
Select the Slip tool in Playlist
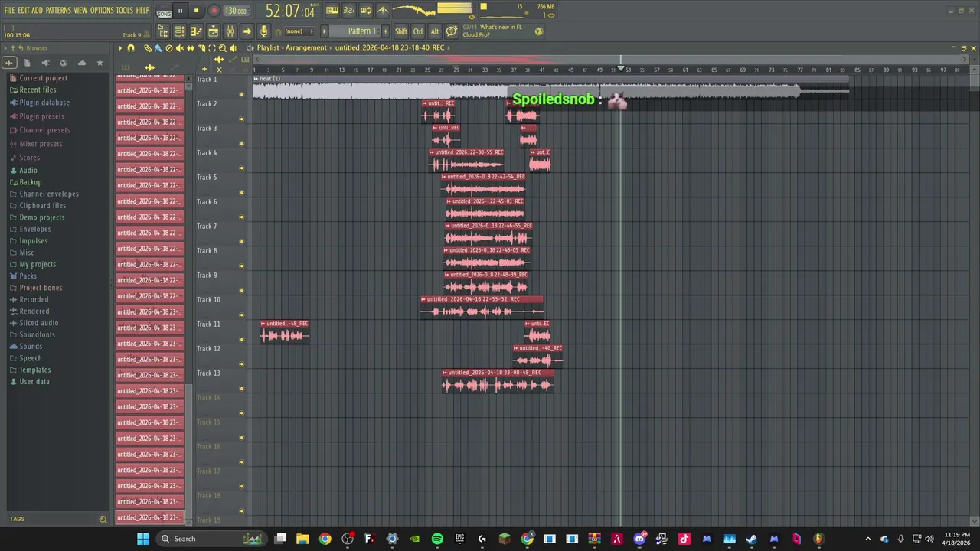tap(191, 48)
